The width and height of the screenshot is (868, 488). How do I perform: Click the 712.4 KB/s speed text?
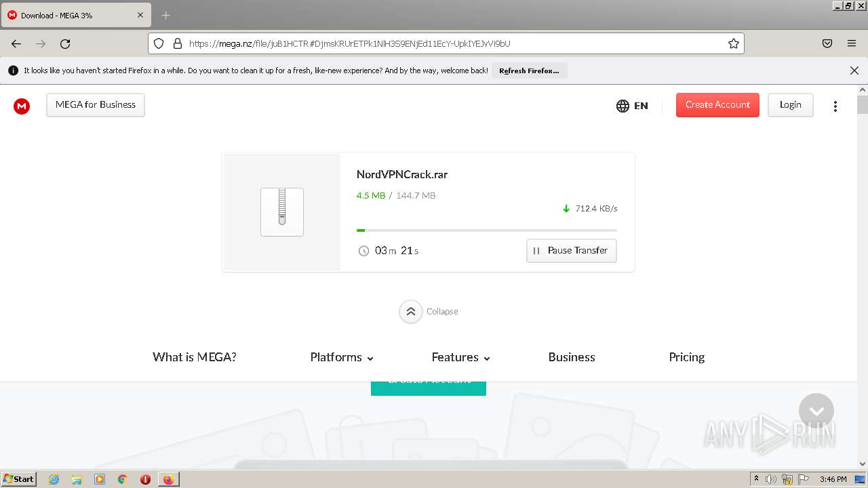596,209
